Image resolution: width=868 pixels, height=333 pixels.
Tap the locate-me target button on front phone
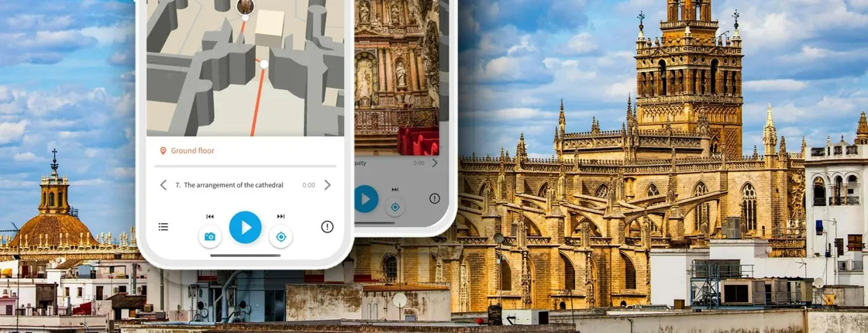tap(281, 237)
